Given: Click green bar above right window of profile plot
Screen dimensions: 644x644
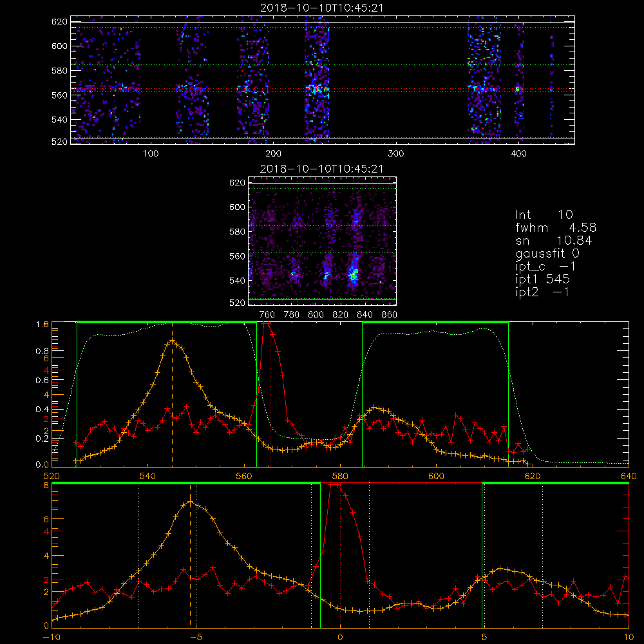Looking at the screenshot, I should tap(435, 322).
